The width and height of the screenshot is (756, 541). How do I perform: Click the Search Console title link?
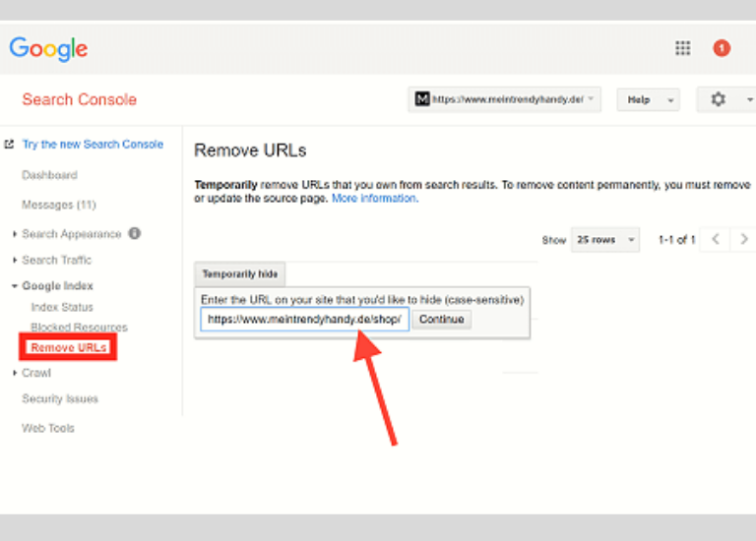(80, 99)
